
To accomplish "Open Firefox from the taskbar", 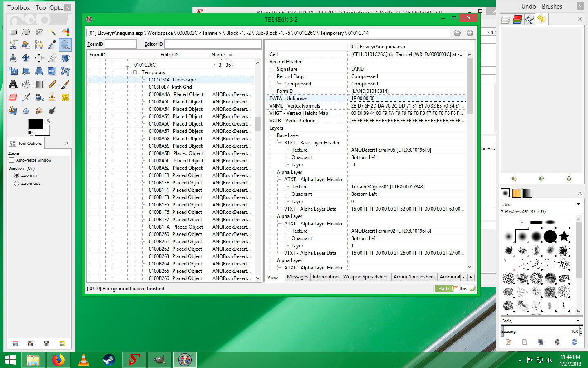I will click(x=58, y=360).
